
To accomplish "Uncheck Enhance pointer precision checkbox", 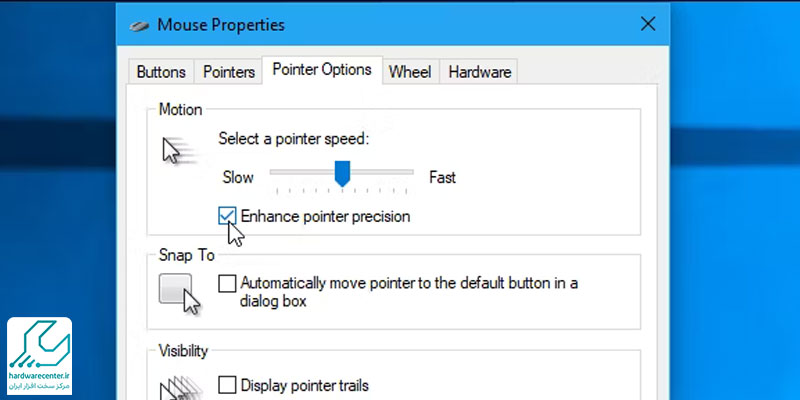I will (227, 216).
